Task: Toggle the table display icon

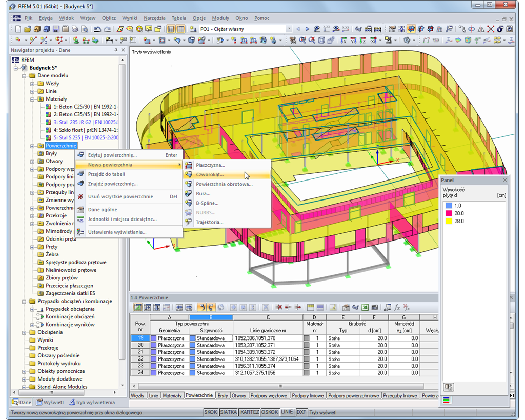Action: point(180,29)
